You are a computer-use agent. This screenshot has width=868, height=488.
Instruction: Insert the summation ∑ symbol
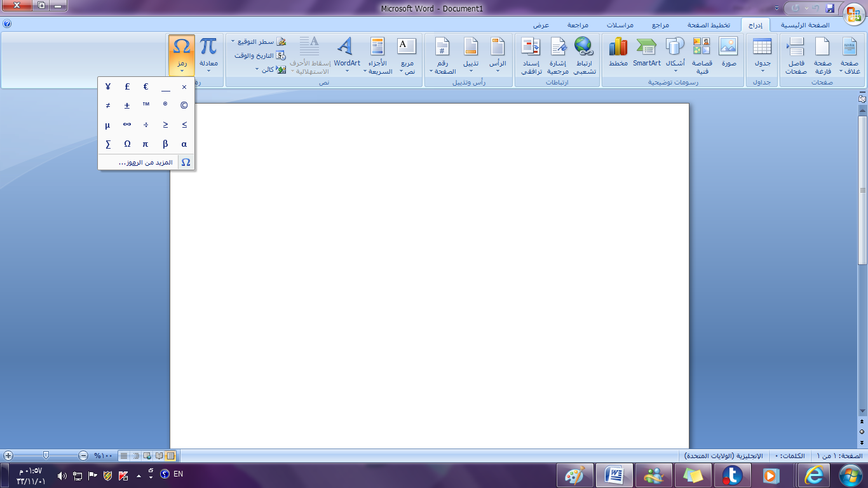(108, 144)
